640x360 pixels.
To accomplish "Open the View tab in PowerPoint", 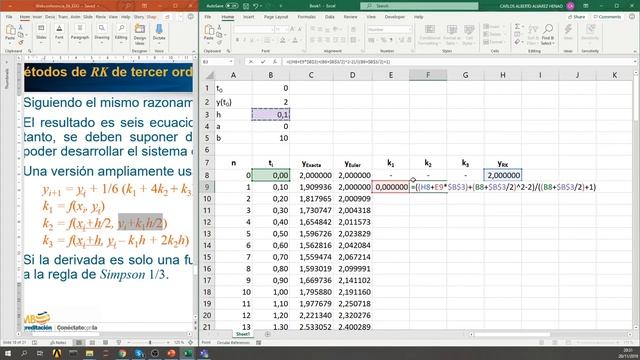I will tap(113, 17).
